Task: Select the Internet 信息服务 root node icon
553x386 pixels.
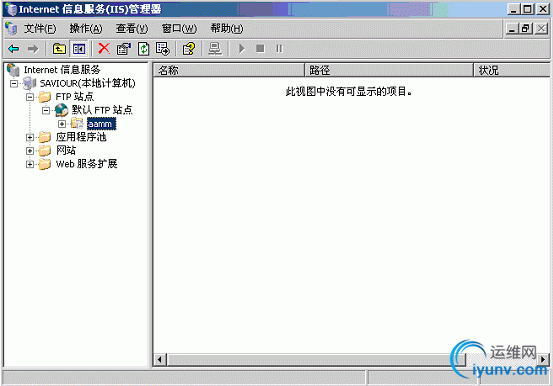Action: [x=13, y=70]
